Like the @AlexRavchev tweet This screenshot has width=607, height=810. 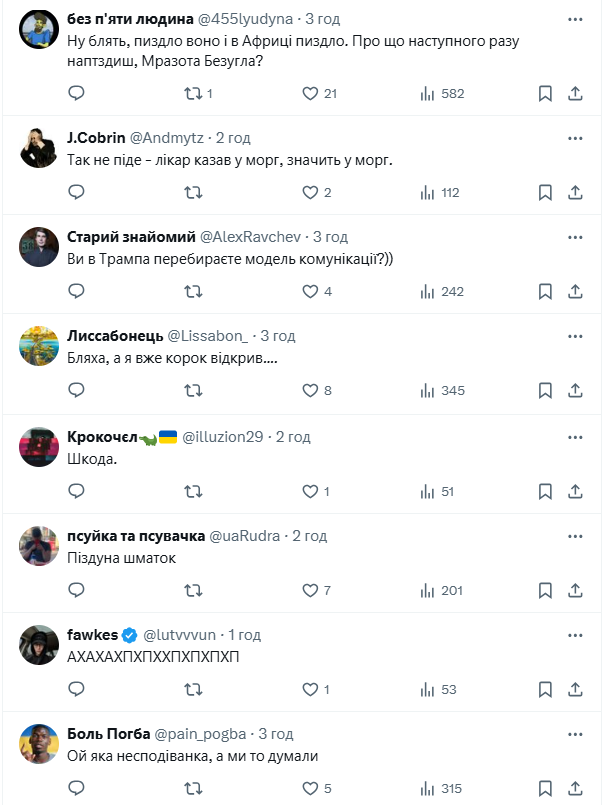tap(310, 291)
